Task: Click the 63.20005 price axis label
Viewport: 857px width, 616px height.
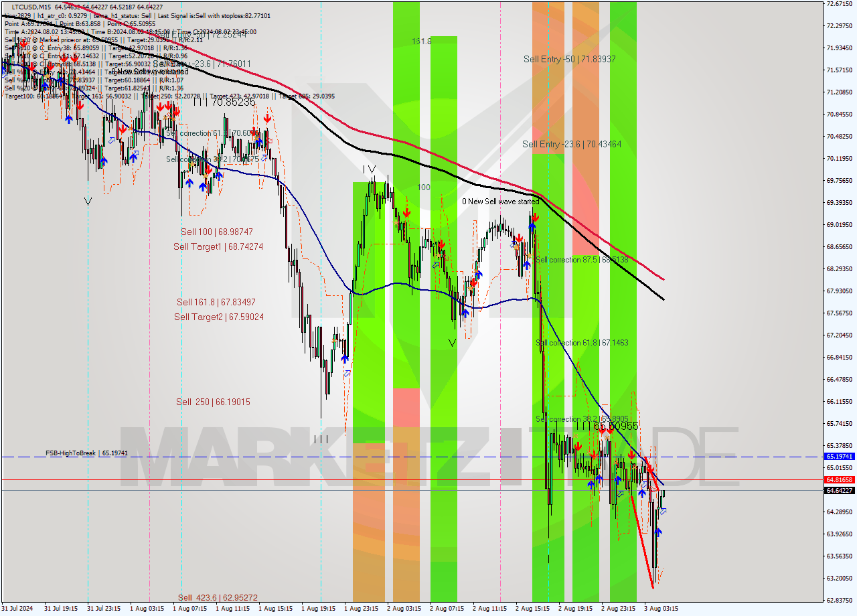Action: 839,578
